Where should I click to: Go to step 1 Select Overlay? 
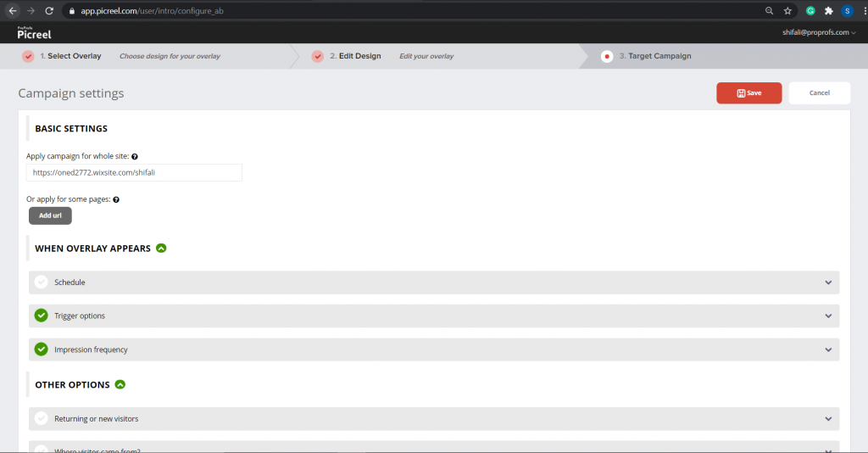coord(70,56)
